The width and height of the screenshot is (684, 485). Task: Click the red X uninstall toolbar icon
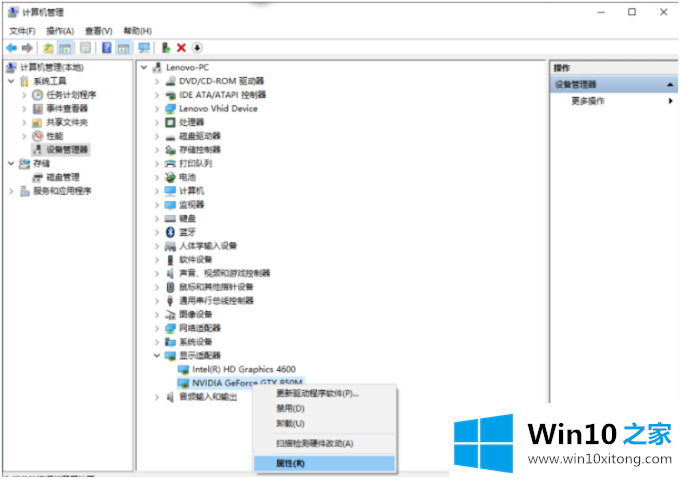pyautogui.click(x=181, y=48)
